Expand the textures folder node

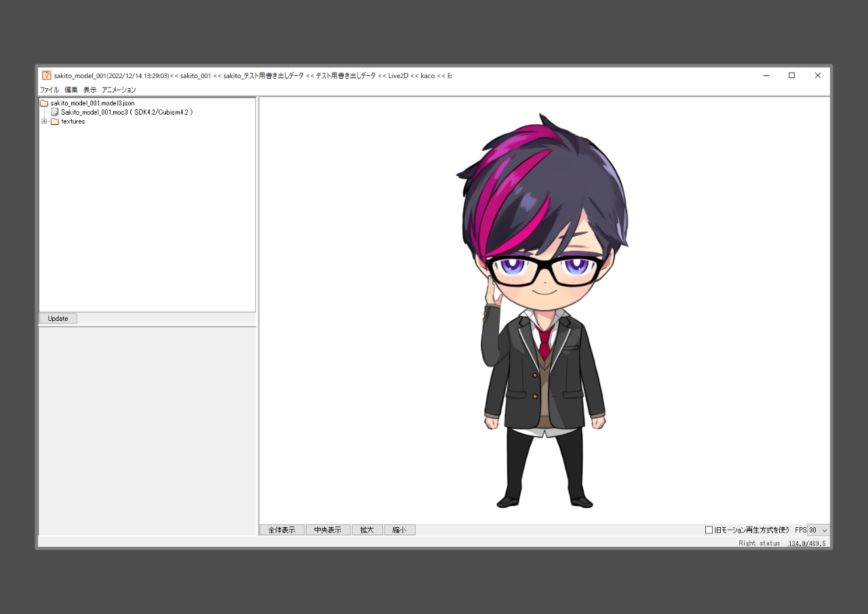click(x=45, y=121)
